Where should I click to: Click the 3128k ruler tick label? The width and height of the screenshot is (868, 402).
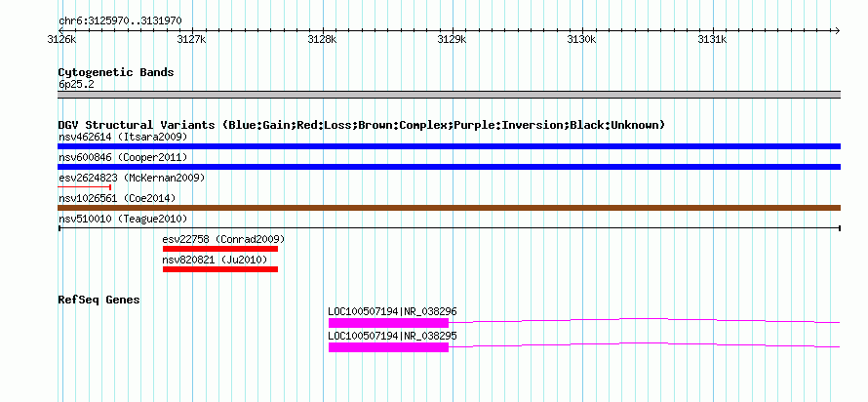point(322,39)
